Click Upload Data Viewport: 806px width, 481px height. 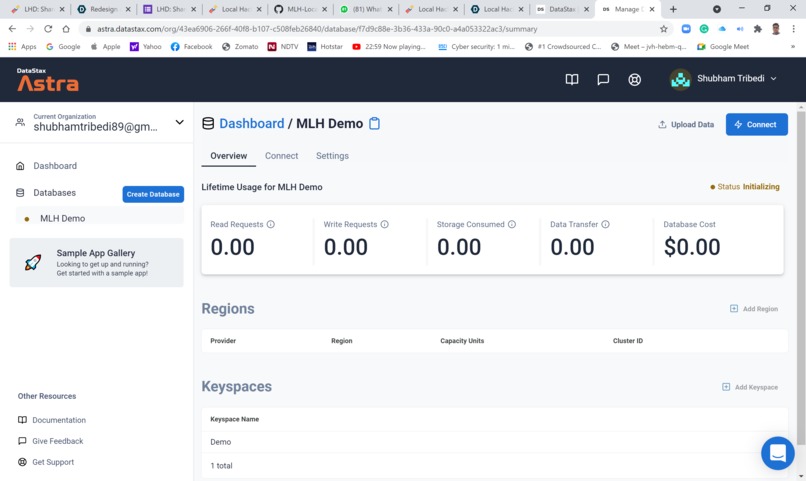click(x=686, y=124)
